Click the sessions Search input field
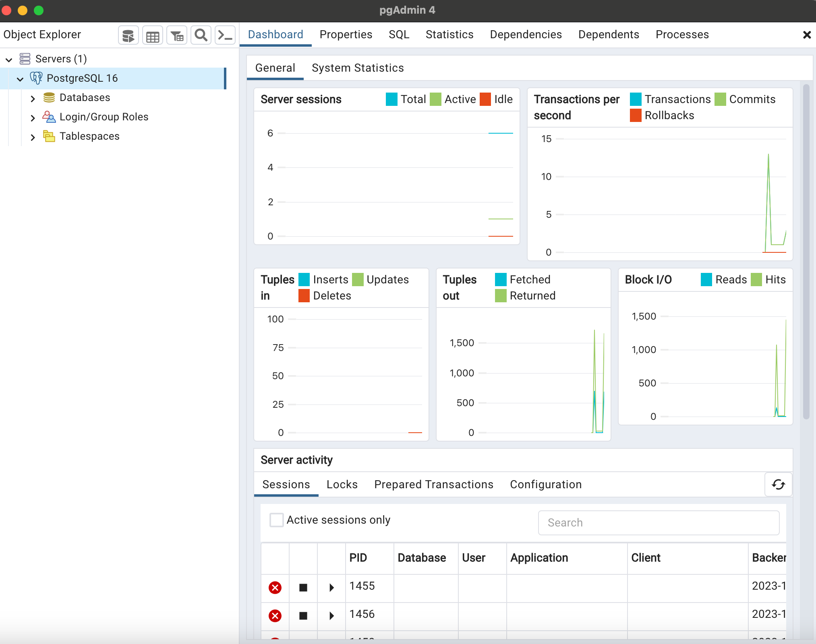816x644 pixels. point(659,522)
